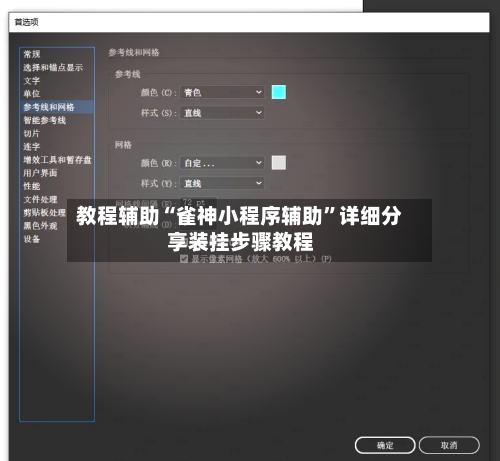Select 增效工具和暂存盘 category

[x=57, y=160]
